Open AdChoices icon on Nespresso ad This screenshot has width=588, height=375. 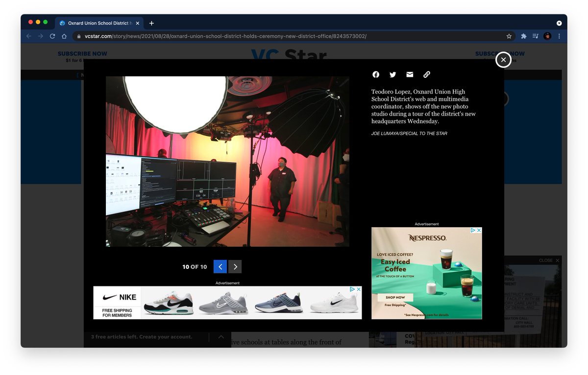pos(473,230)
